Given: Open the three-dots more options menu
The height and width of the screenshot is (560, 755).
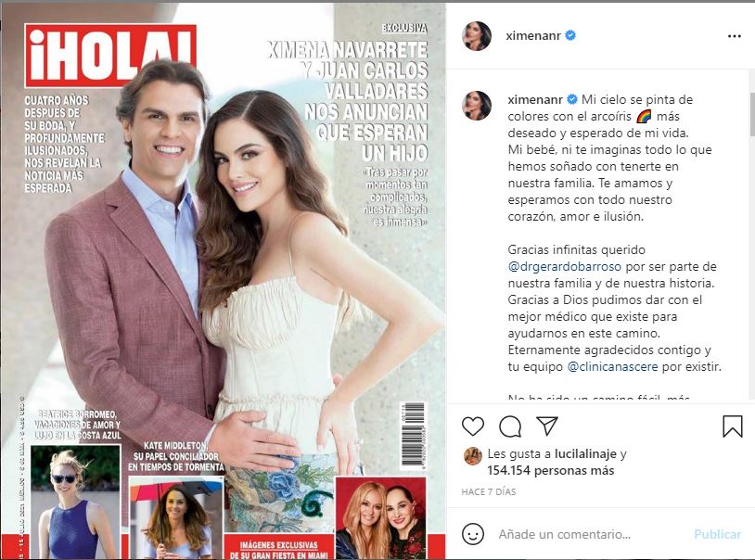Looking at the screenshot, I should [x=735, y=36].
